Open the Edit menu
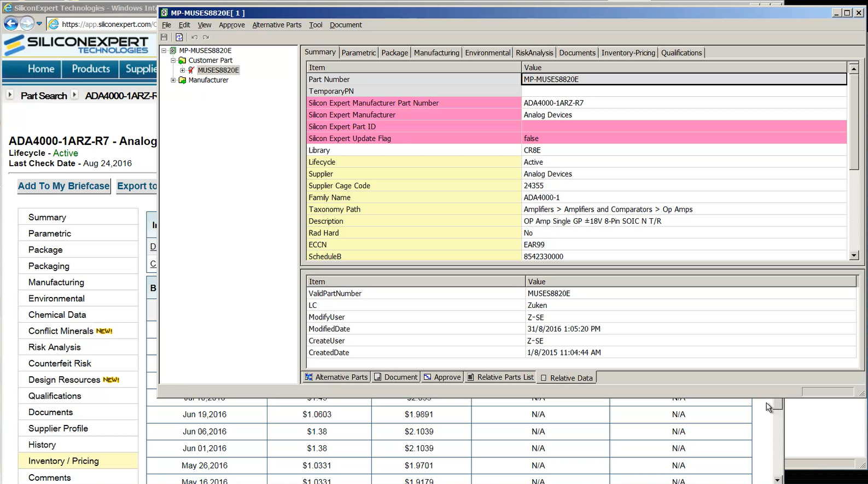This screenshot has width=868, height=484. tap(184, 25)
